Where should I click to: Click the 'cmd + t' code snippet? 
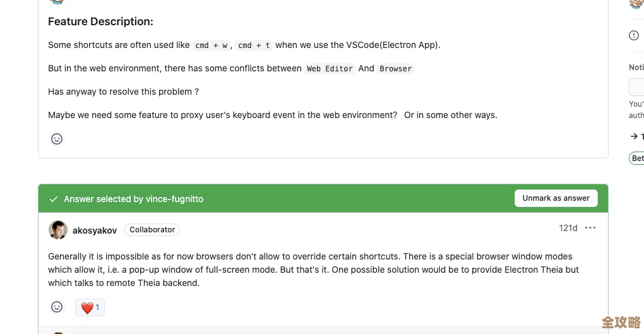point(254,45)
